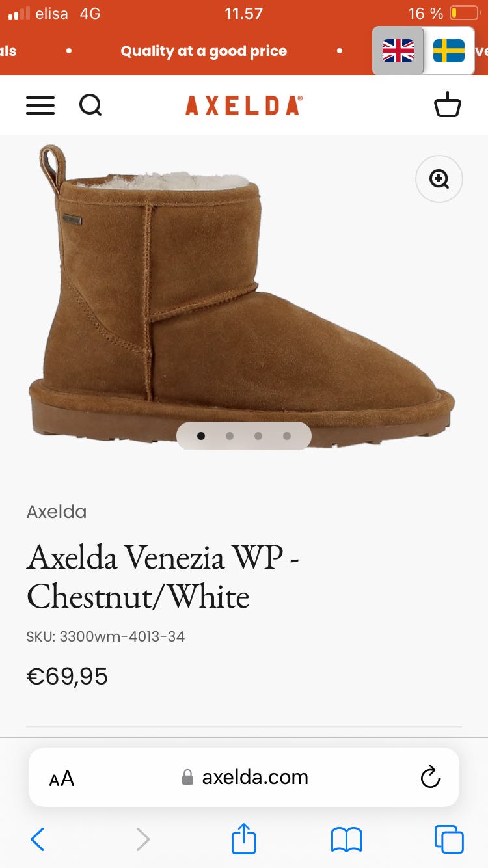488x868 pixels.
Task: Open the Axelda brand link
Action: (x=57, y=511)
